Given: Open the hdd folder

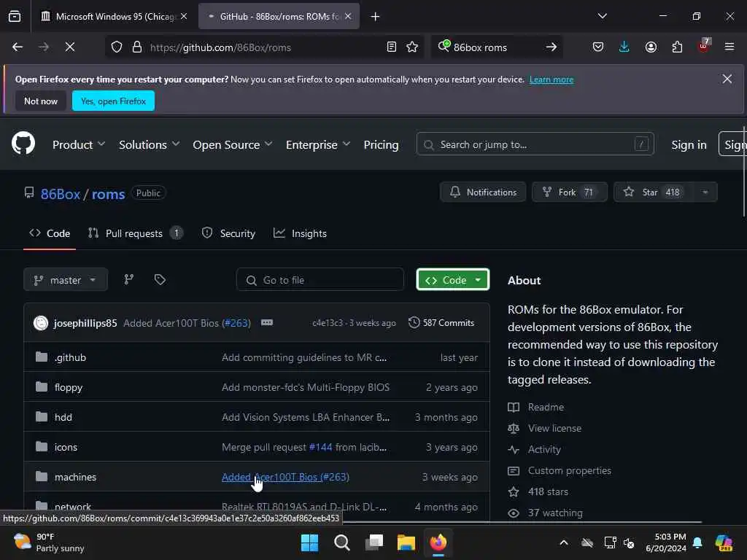Looking at the screenshot, I should (x=63, y=417).
